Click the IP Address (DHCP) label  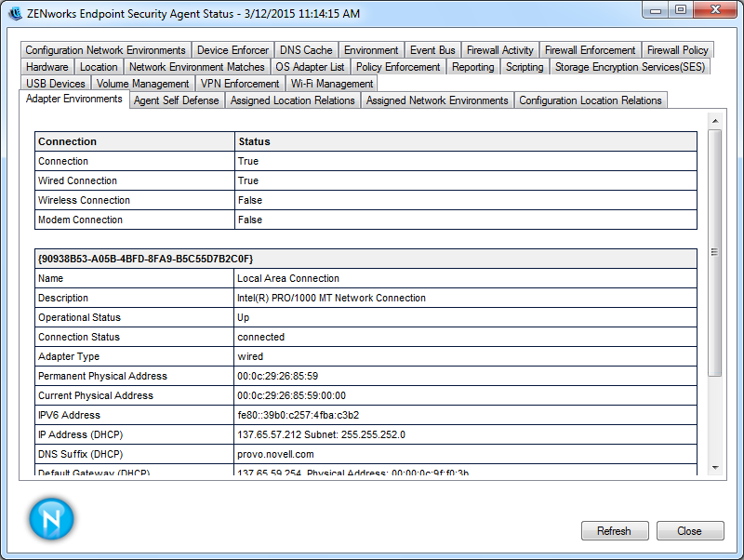tap(80, 434)
